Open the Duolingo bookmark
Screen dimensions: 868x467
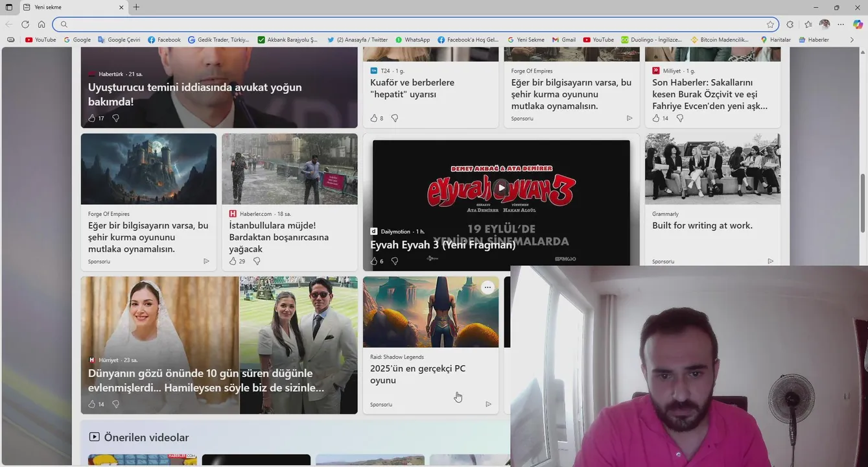(651, 40)
